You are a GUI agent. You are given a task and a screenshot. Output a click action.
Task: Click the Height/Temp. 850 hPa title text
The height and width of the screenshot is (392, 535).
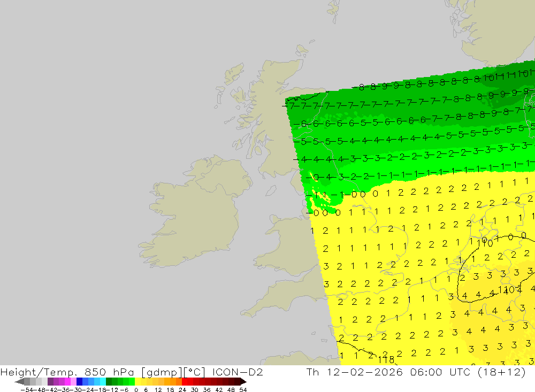pyautogui.click(x=67, y=372)
